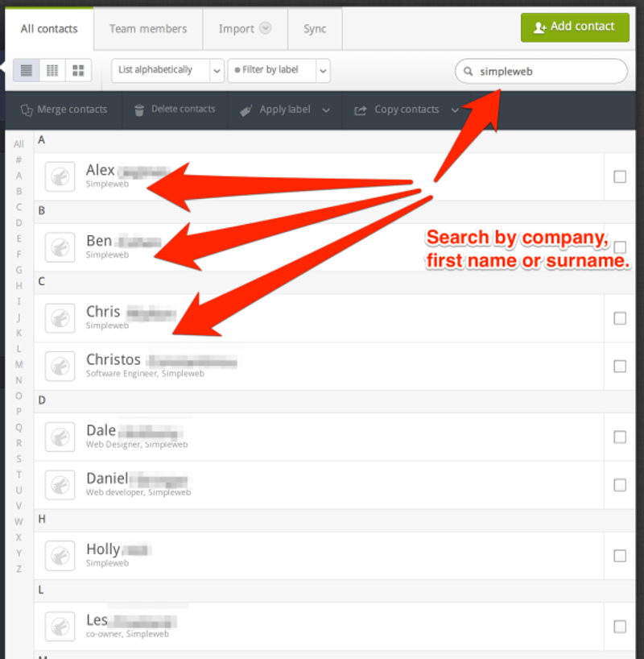
Task: Select the compact grid view icon
Action: [x=52, y=70]
